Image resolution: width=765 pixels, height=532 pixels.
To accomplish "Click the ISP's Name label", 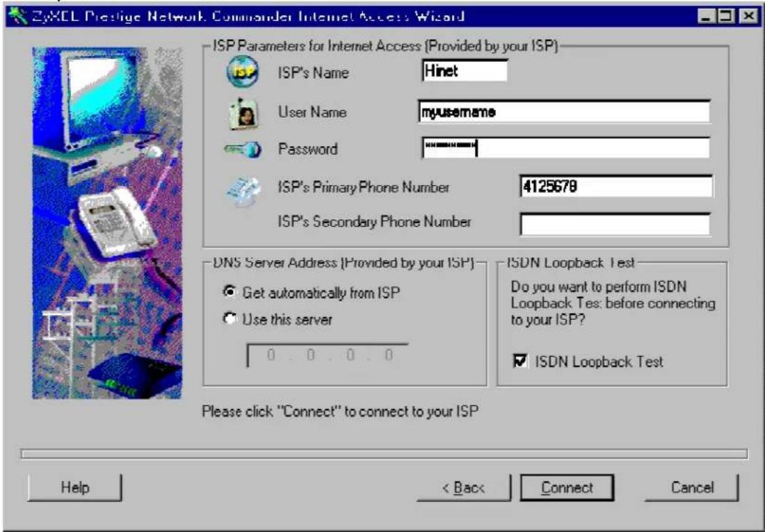I will (313, 73).
